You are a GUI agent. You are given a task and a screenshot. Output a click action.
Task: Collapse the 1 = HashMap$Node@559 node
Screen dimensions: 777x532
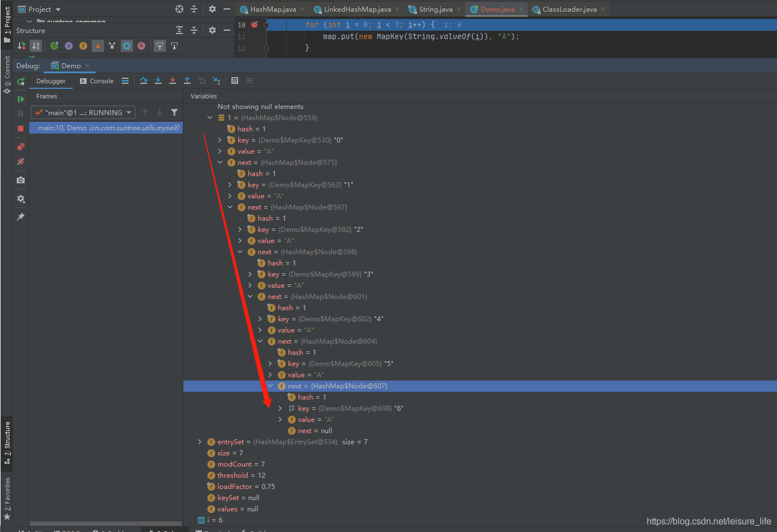pos(210,117)
